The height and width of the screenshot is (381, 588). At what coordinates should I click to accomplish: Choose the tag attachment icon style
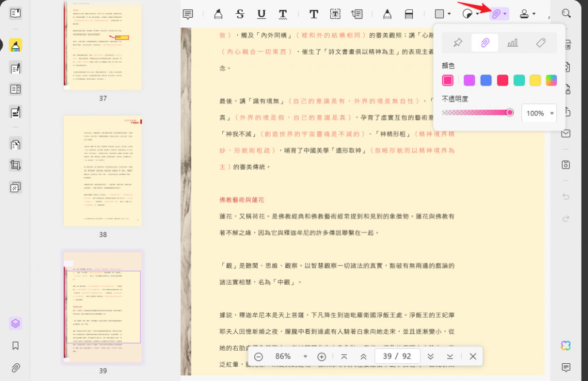(540, 42)
